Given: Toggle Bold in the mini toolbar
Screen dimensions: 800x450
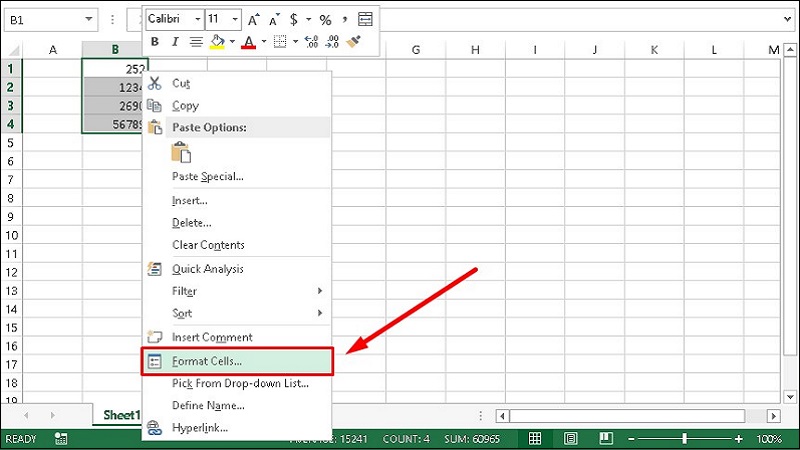Looking at the screenshot, I should [155, 42].
